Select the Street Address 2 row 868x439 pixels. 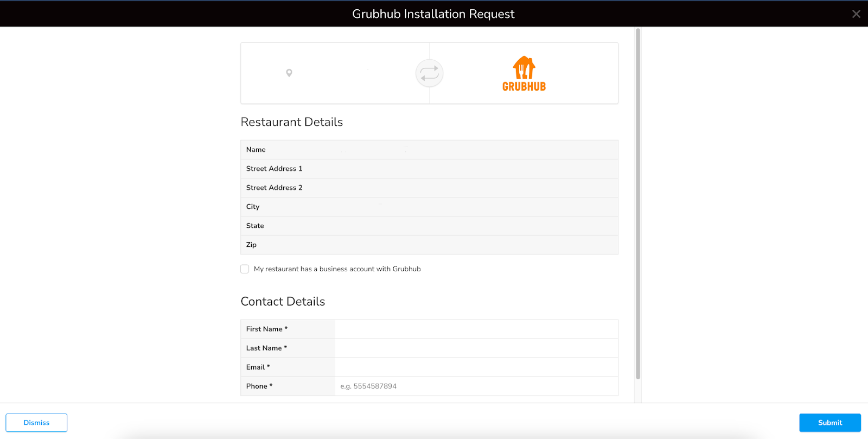(429, 188)
